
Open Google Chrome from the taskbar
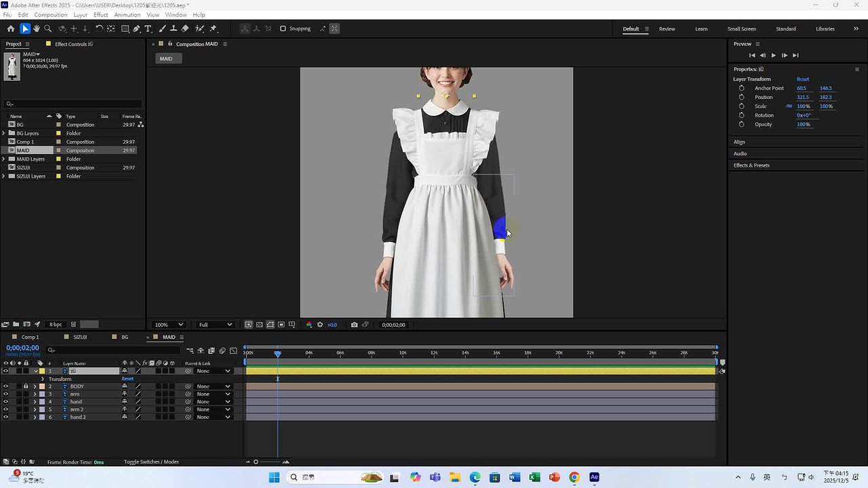(x=574, y=477)
